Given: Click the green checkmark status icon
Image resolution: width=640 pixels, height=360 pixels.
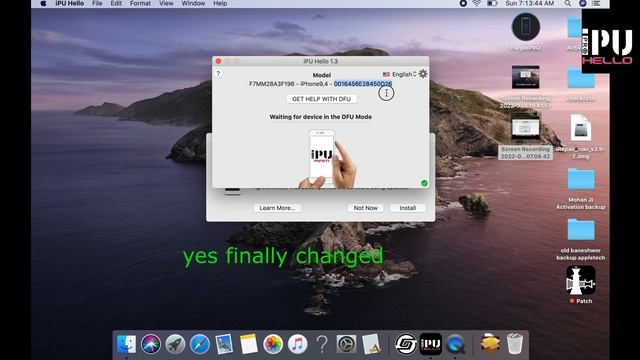Looking at the screenshot, I should (x=424, y=183).
